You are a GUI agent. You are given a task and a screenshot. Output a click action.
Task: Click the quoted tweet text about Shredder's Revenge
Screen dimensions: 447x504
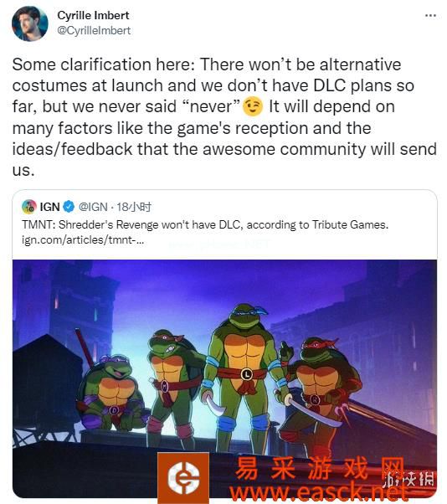[x=205, y=224]
